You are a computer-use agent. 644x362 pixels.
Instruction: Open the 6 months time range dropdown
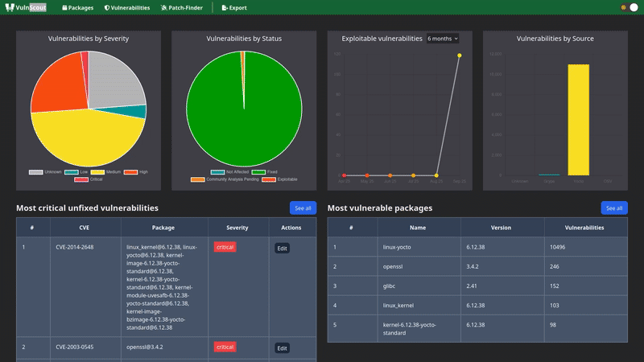pos(442,38)
